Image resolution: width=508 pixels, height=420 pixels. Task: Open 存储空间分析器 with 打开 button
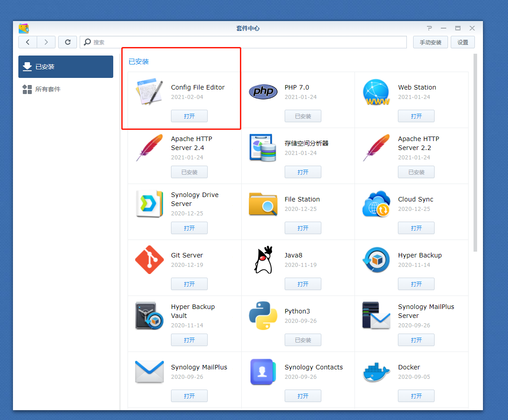tap(303, 172)
